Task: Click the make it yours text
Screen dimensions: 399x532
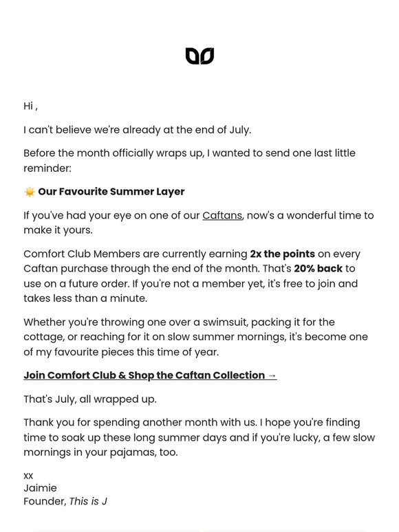Action: 58,230
